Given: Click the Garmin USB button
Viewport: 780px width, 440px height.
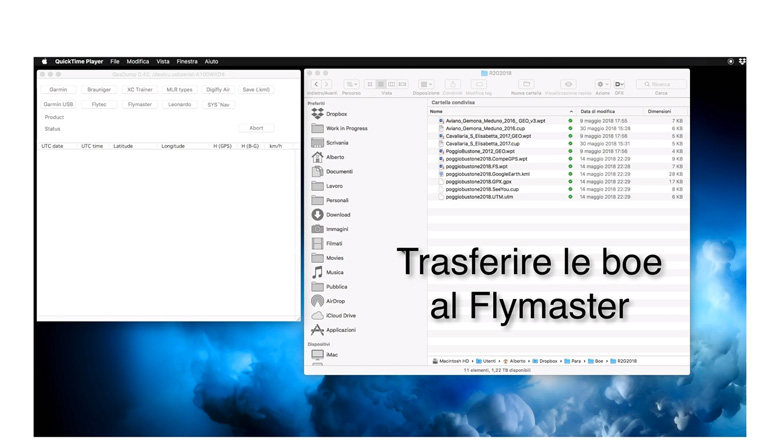Looking at the screenshot, I should 58,104.
